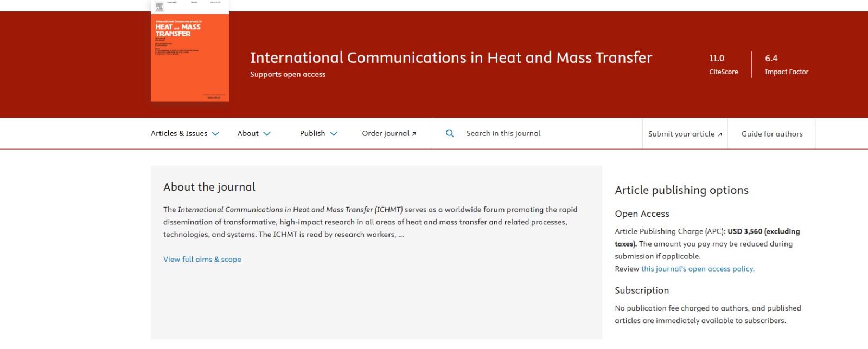Click the Subscription subheading

[642, 290]
